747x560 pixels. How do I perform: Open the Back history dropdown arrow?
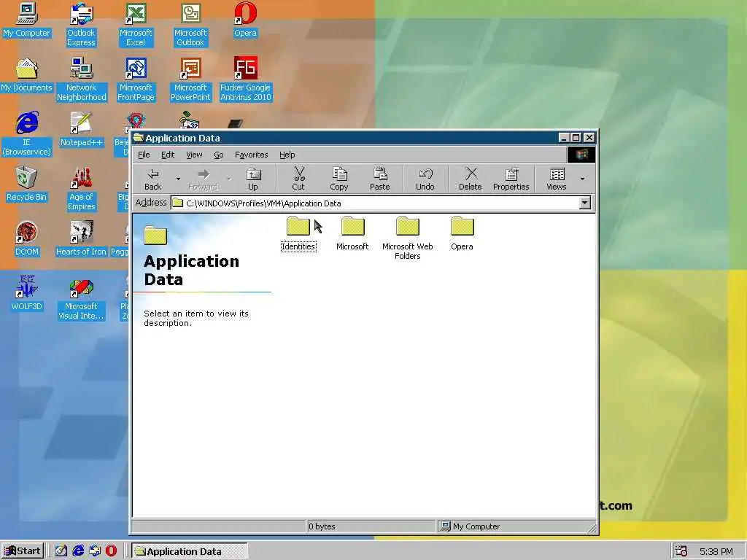(178, 179)
